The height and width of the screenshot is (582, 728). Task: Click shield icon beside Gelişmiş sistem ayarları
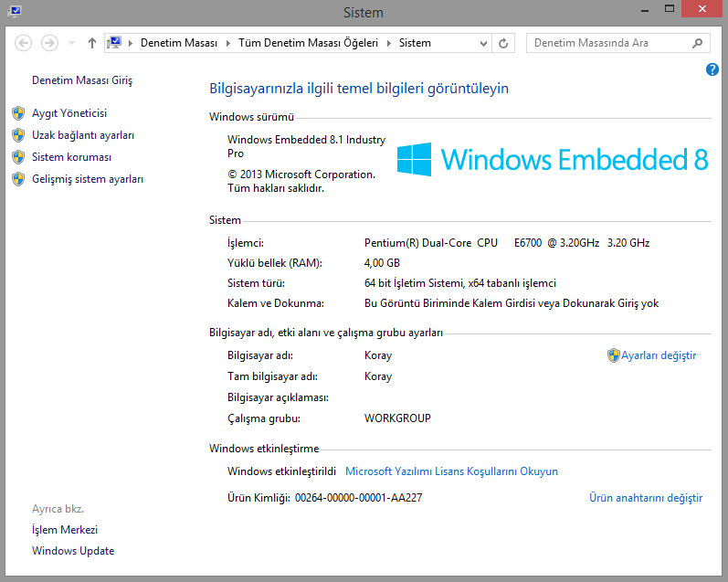pos(18,179)
